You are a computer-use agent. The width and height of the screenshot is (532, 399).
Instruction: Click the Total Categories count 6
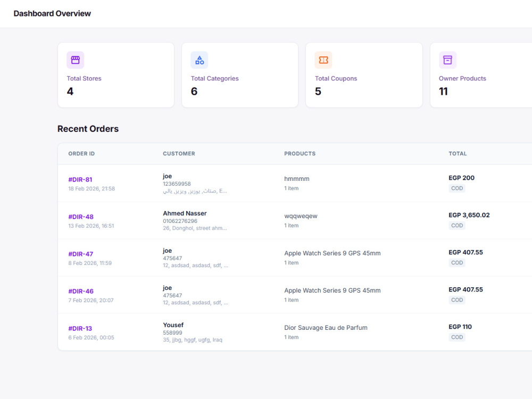pos(194,92)
